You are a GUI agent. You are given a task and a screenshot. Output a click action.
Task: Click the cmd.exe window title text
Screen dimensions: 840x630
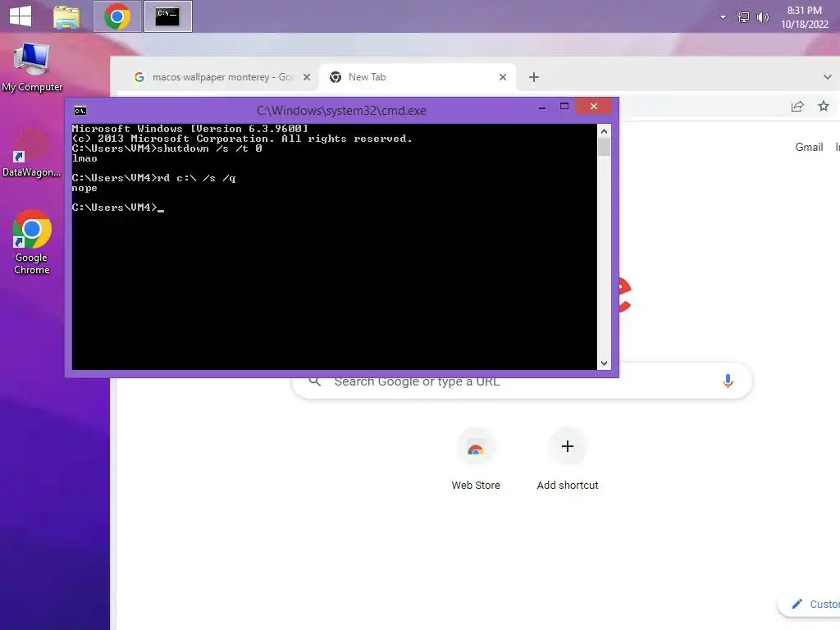[341, 111]
